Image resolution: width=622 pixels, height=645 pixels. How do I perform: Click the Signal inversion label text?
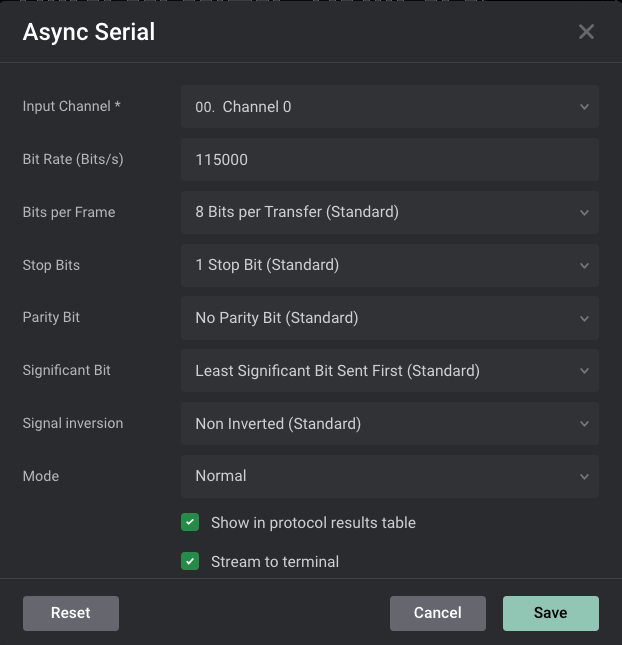73,423
